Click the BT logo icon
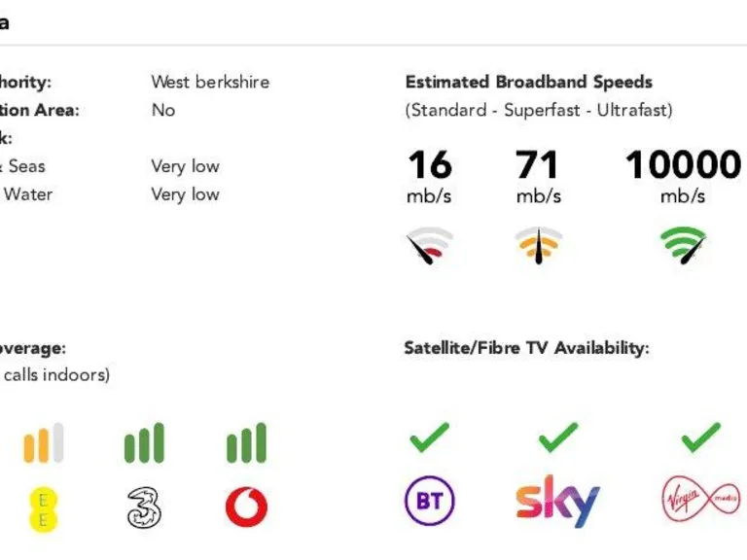The width and height of the screenshot is (747, 560). click(429, 502)
